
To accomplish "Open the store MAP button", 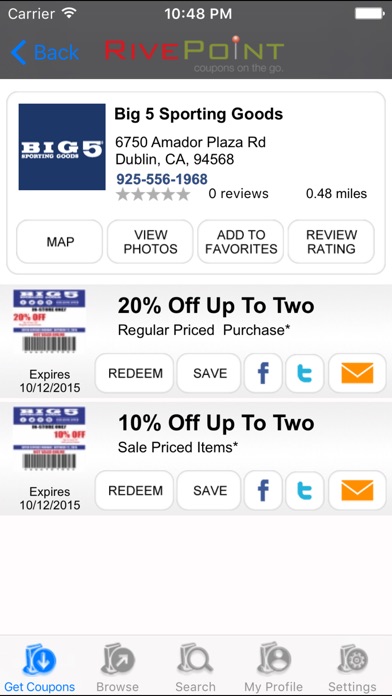I will (60, 242).
